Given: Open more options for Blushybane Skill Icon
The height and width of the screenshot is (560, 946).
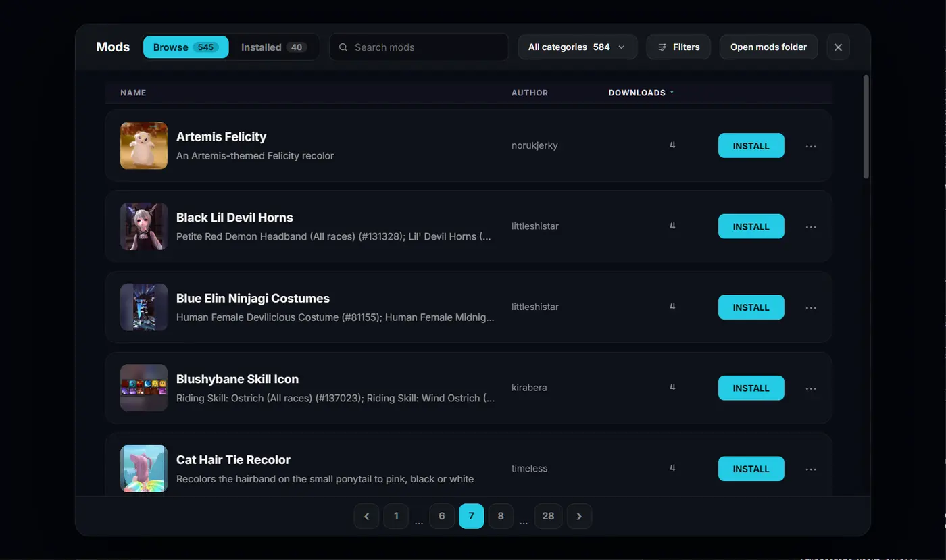Looking at the screenshot, I should (x=811, y=388).
